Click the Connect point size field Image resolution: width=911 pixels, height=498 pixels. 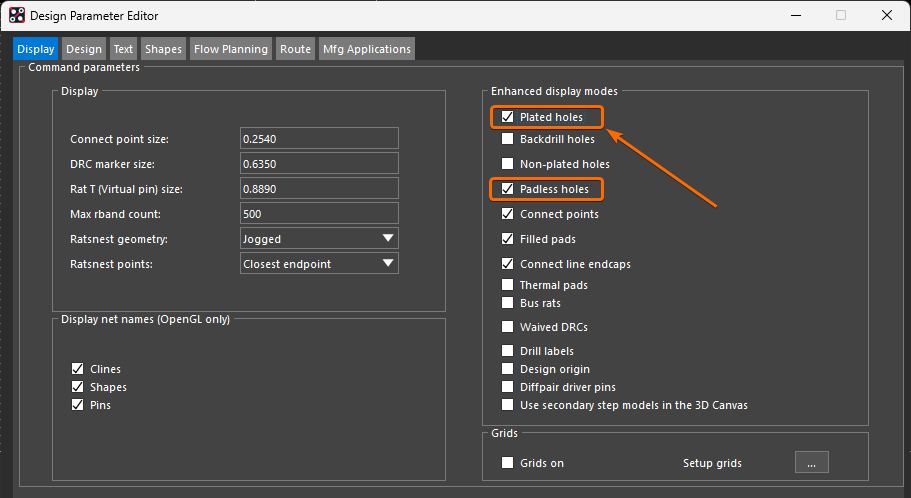[x=319, y=138]
